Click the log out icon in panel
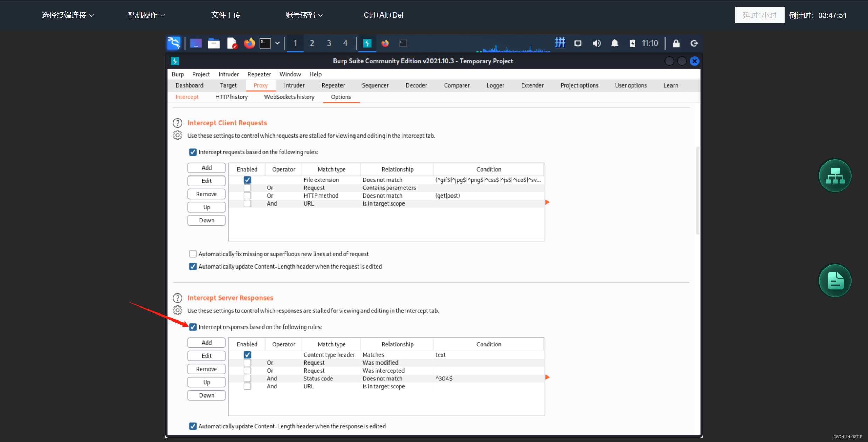Image resolution: width=868 pixels, height=442 pixels. click(694, 43)
